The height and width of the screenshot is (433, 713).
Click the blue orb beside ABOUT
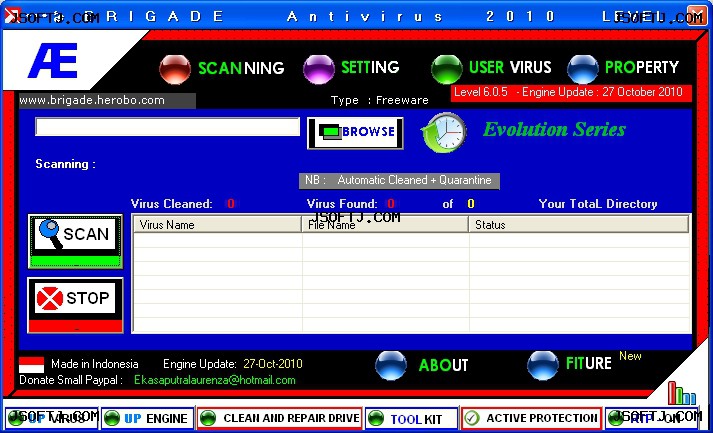point(391,365)
